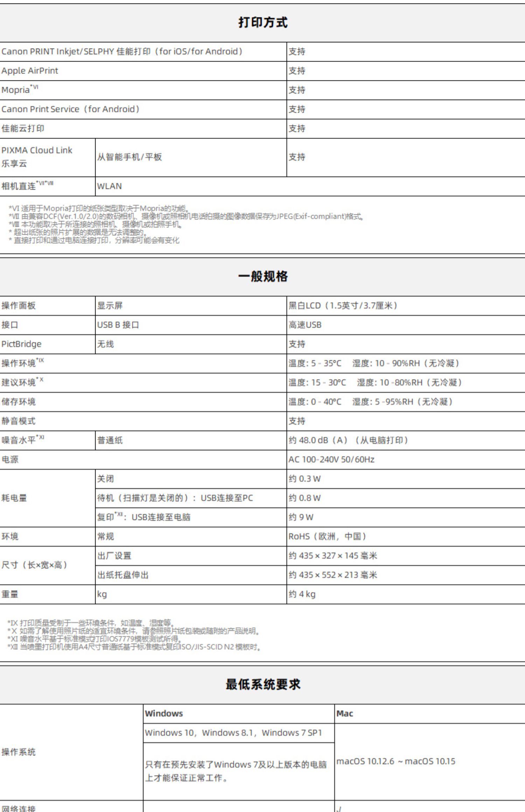Select the "USB B 接口" cell

coord(118,325)
